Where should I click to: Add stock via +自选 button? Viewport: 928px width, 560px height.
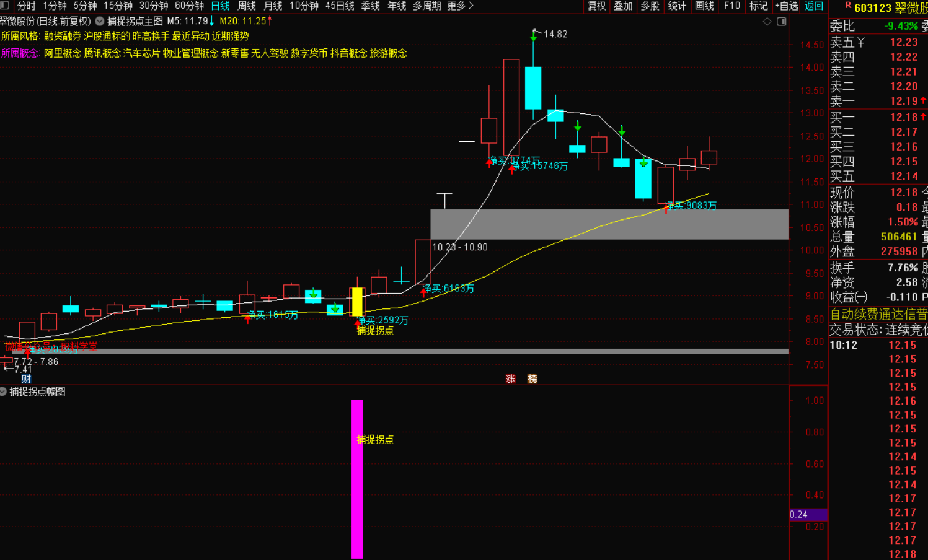[x=786, y=6]
